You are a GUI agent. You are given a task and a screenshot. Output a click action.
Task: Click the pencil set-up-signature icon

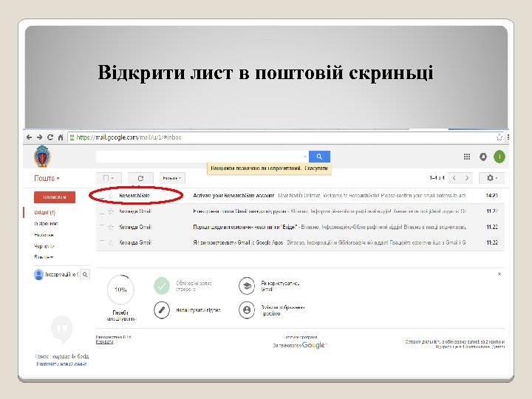pos(162,310)
